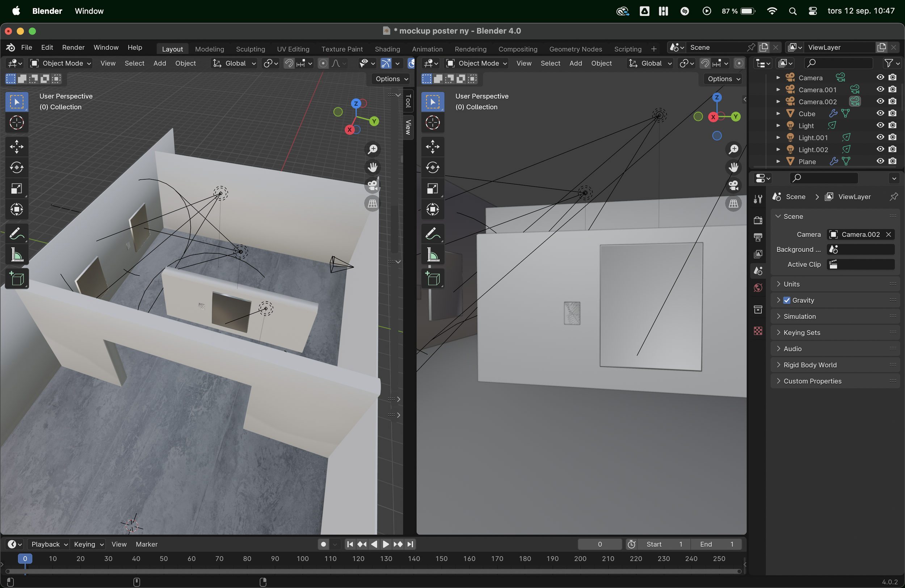Hide the Cube object in viewport
Viewport: 905px width, 588px height.
(x=880, y=113)
